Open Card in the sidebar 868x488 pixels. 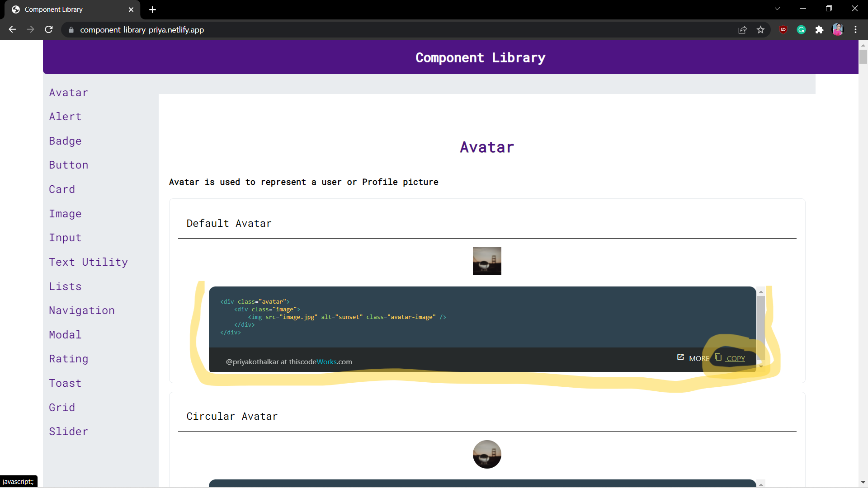[x=62, y=189]
